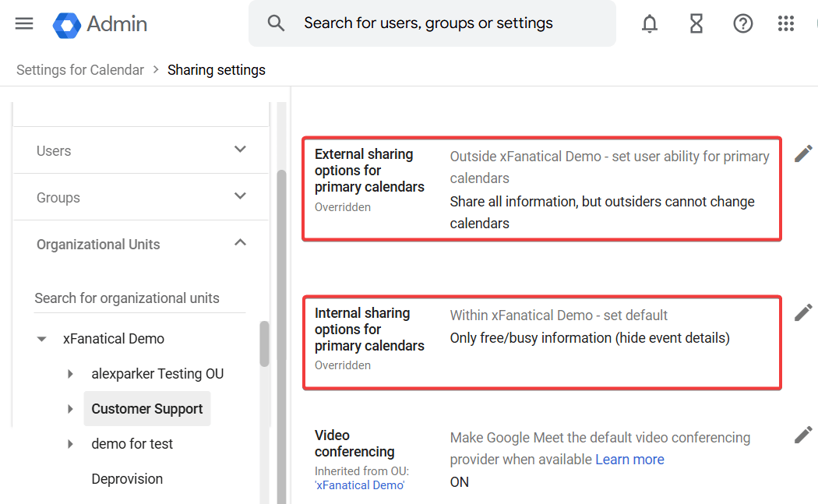
Task: Click External sharing options for primary calendars heading
Action: tap(369, 171)
